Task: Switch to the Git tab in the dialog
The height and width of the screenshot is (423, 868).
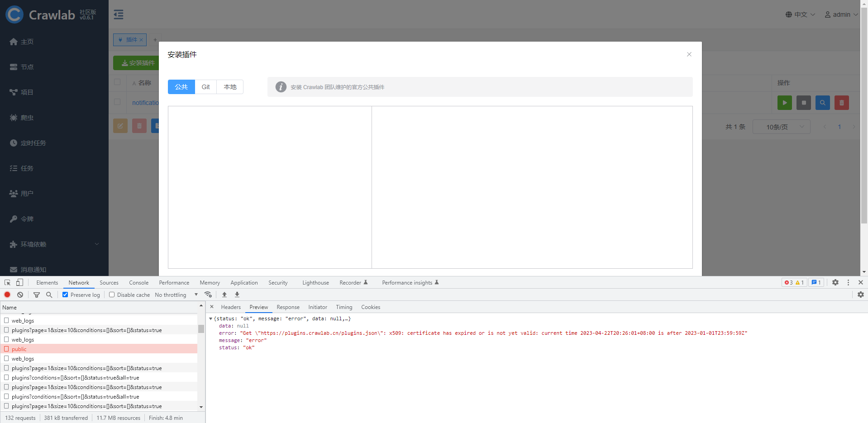Action: [x=205, y=86]
